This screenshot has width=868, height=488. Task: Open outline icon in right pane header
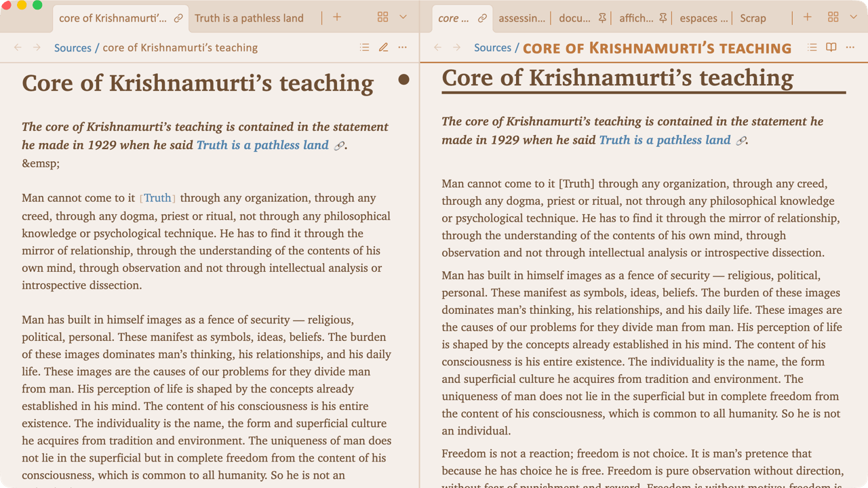click(x=812, y=47)
